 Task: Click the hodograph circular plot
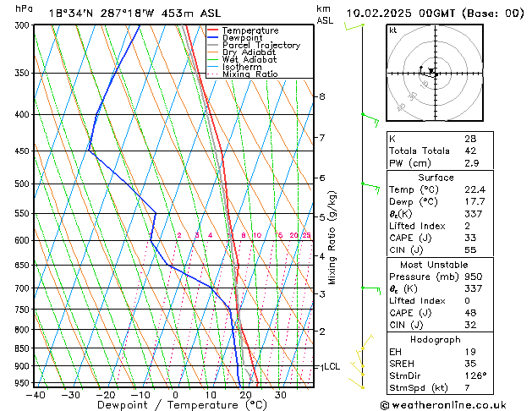coord(435,73)
